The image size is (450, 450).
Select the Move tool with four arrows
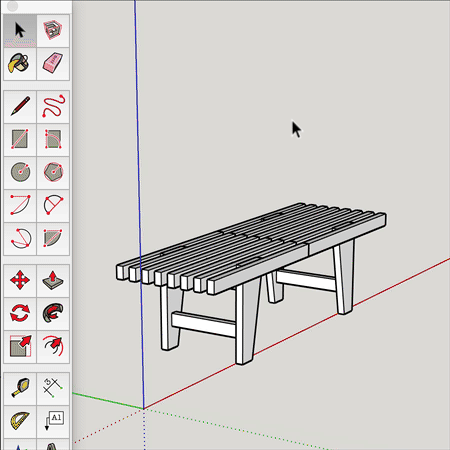pyautogui.click(x=20, y=280)
